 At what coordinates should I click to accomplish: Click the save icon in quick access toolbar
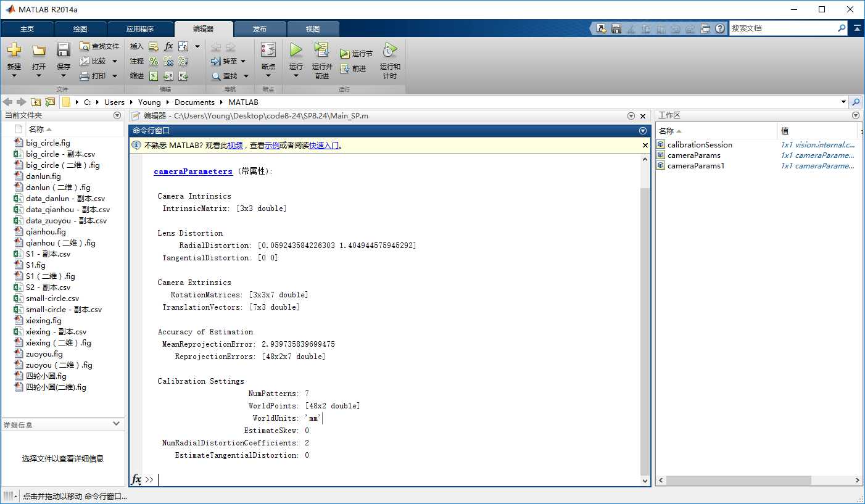tap(616, 28)
